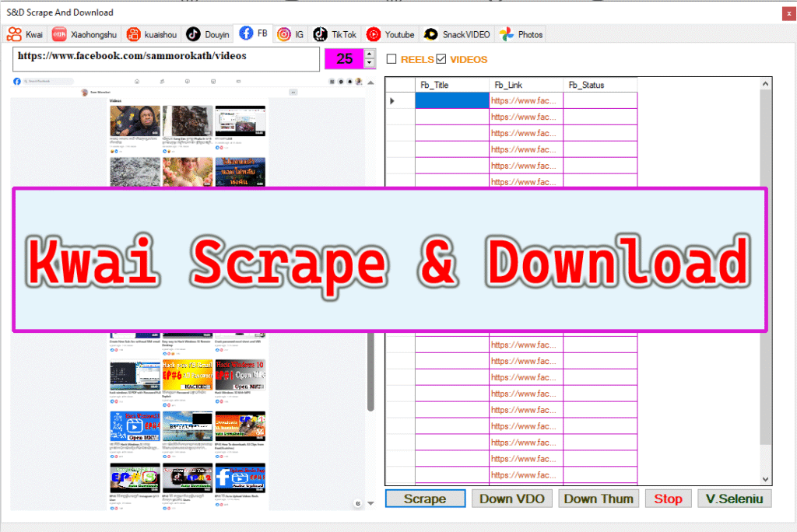This screenshot has height=532, width=797.
Task: Click the Facebook URL input field
Action: [x=167, y=59]
